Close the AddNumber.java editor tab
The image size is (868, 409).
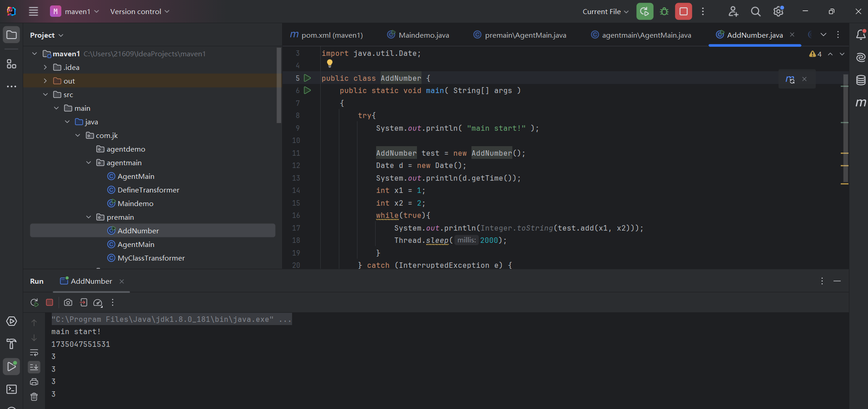tap(792, 34)
